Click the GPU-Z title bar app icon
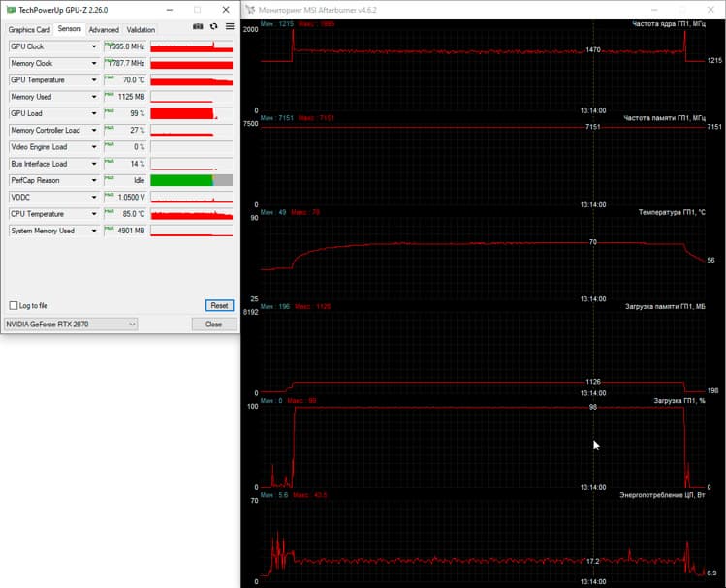The height and width of the screenshot is (588, 726). click(11, 10)
